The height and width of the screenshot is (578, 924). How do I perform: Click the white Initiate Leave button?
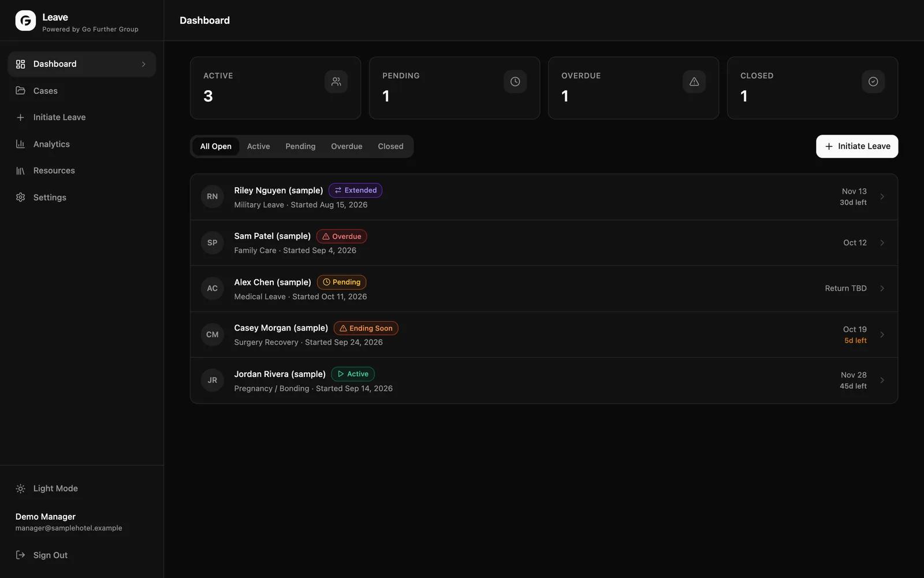(x=857, y=146)
